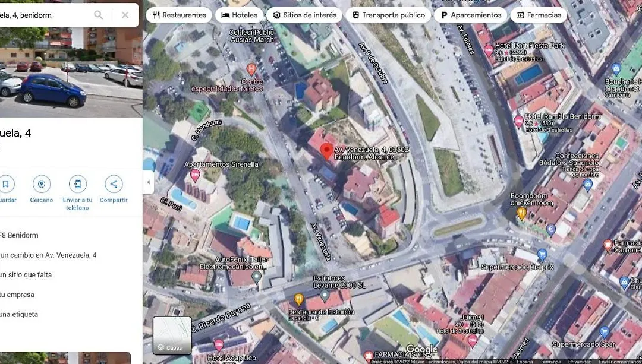Image resolution: width=642 pixels, height=364 pixels.
Task: Select the Hotel Port Fiesta Park marker
Action: coord(489,51)
